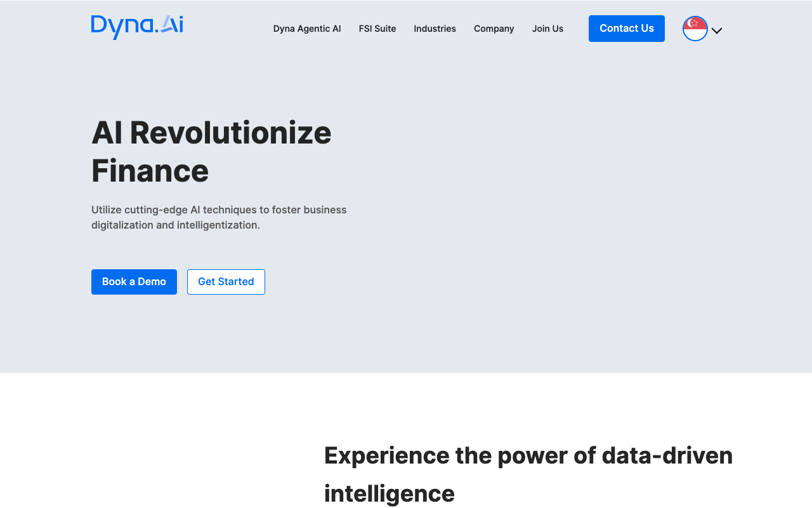This screenshot has height=508, width=812.
Task: Navigate home using the header logo icon
Action: (x=136, y=27)
